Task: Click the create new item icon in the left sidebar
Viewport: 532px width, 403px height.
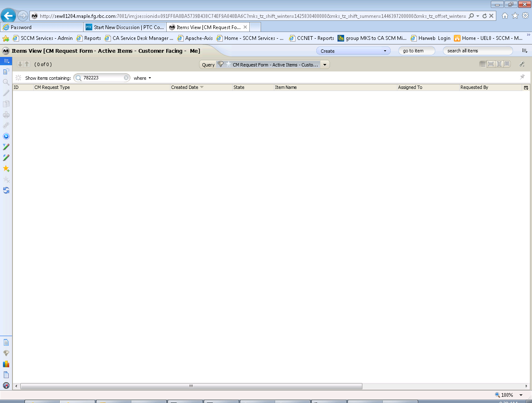Action: 6,71
